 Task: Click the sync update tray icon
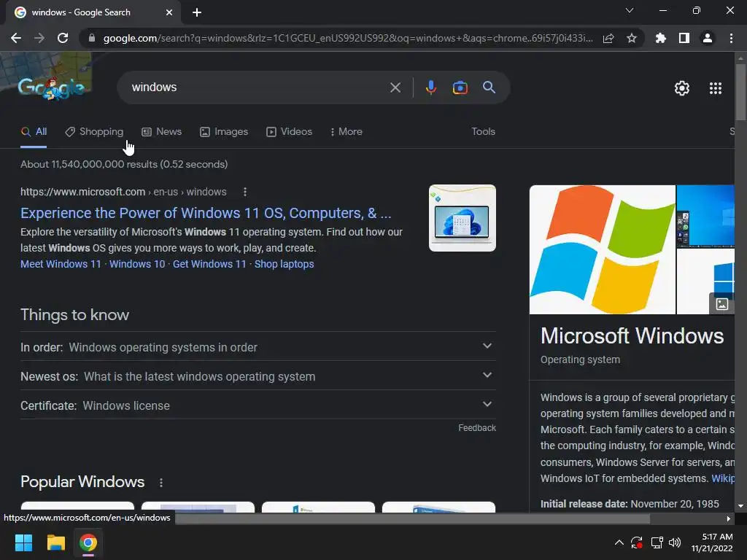636,542
